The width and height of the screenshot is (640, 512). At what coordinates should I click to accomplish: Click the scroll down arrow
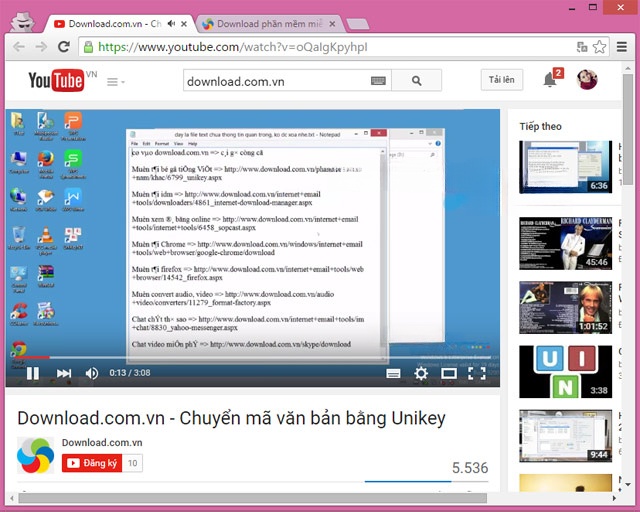(628, 485)
